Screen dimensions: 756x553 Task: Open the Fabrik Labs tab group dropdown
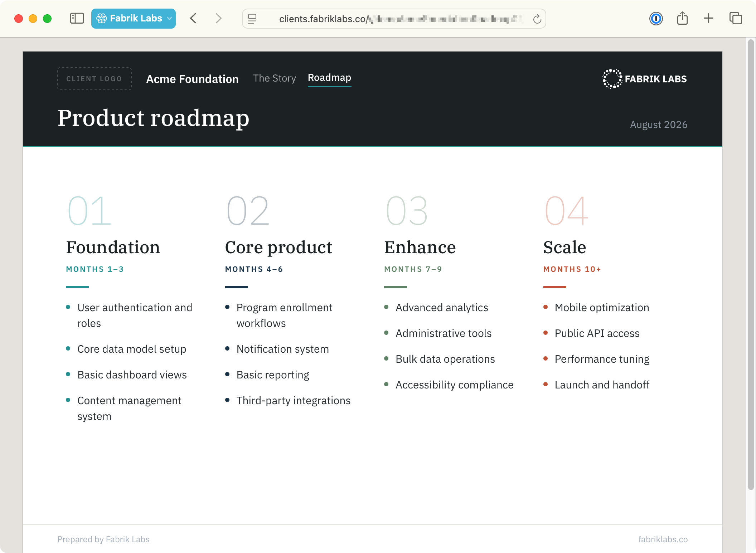click(x=134, y=18)
